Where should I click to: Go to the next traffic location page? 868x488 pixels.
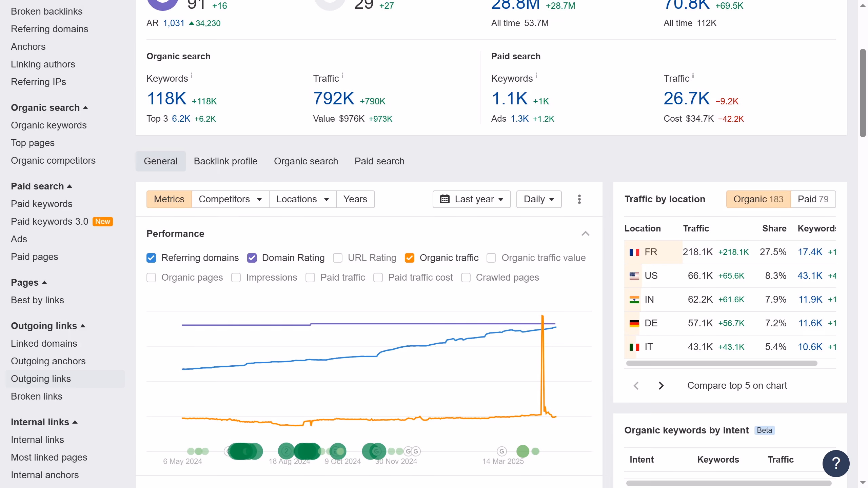660,386
